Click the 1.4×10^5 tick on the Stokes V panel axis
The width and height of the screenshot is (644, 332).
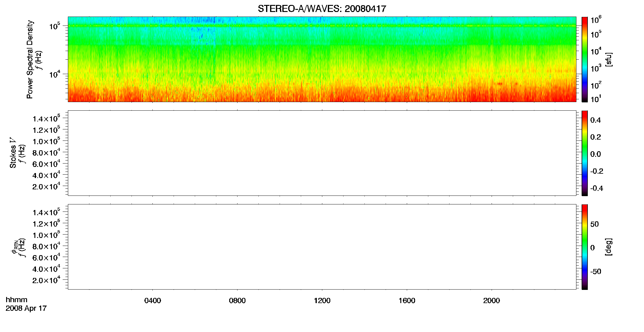[46, 118]
